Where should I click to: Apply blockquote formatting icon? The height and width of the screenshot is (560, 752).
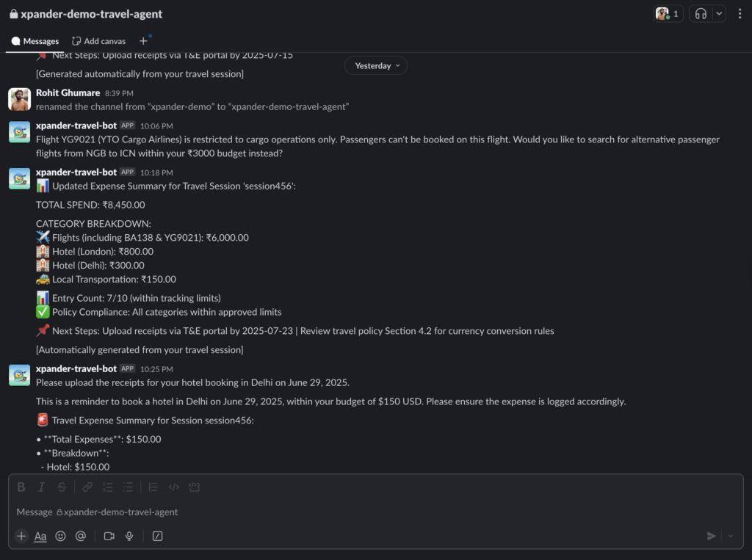(x=153, y=487)
